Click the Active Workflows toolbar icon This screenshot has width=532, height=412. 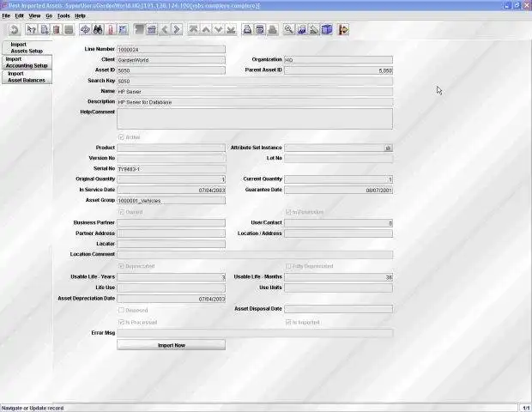point(301,30)
